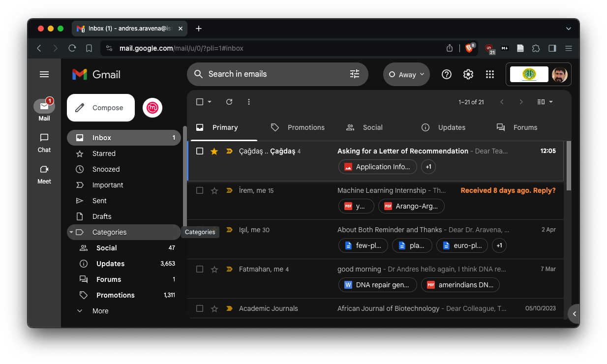Image resolution: width=607 pixels, height=364 pixels.
Task: Click the Compose button
Action: (101, 108)
